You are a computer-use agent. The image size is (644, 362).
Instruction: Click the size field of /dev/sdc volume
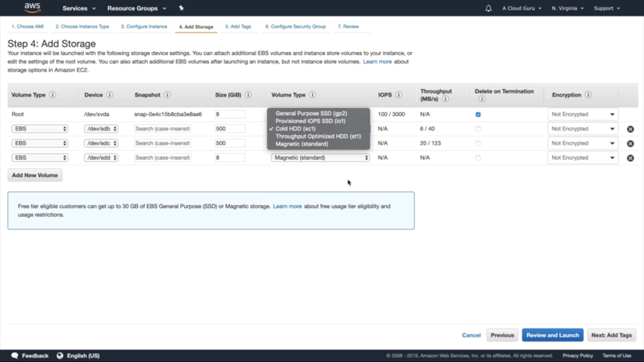coord(230,143)
